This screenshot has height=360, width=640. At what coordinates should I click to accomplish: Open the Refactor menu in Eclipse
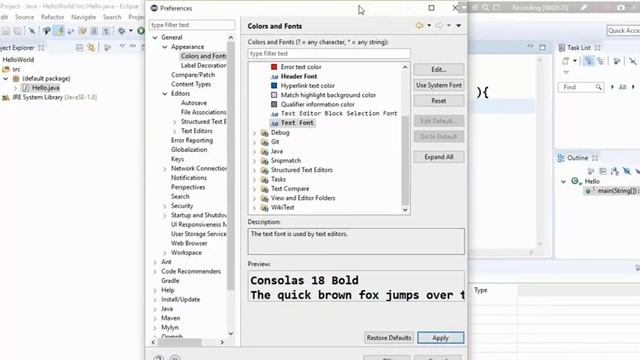coord(53,17)
